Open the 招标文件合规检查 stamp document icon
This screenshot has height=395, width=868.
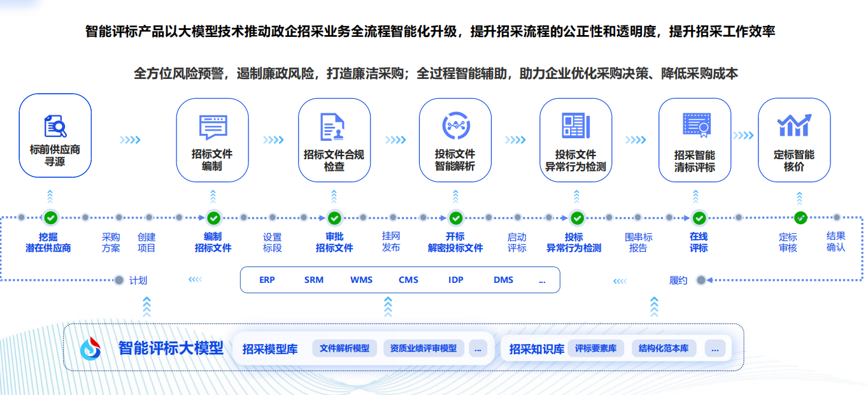click(x=333, y=127)
